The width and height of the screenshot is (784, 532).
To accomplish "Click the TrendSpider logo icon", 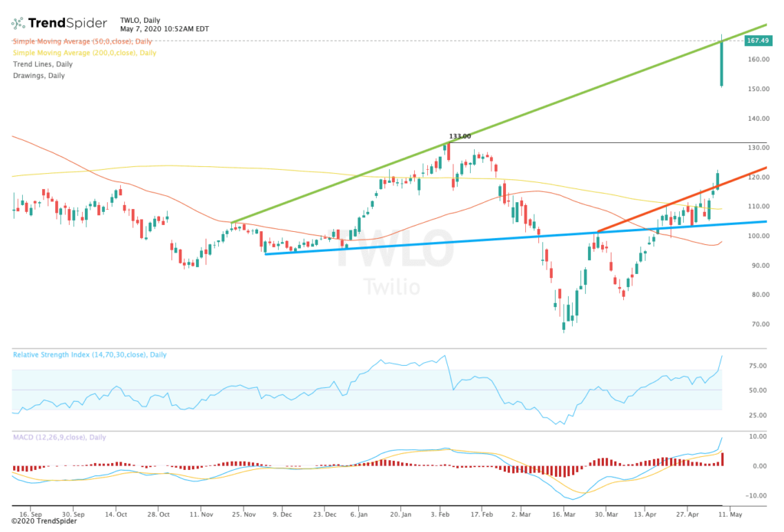I will coord(18,23).
